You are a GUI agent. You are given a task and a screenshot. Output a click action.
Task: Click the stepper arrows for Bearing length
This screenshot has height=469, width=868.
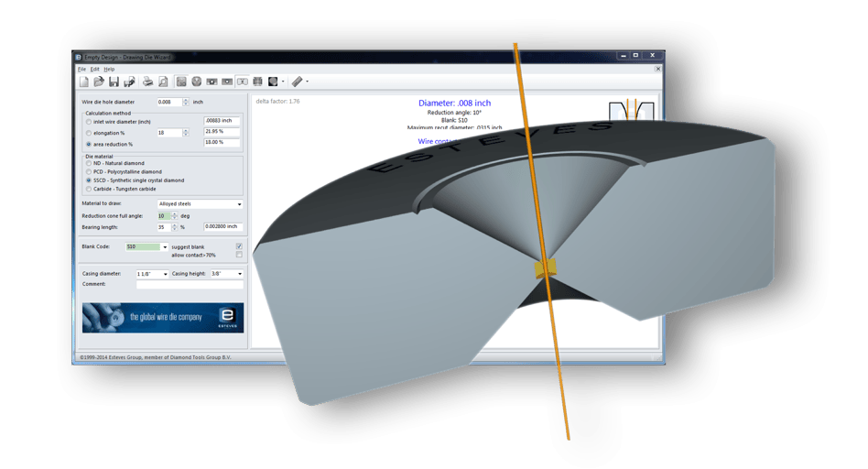(x=175, y=227)
